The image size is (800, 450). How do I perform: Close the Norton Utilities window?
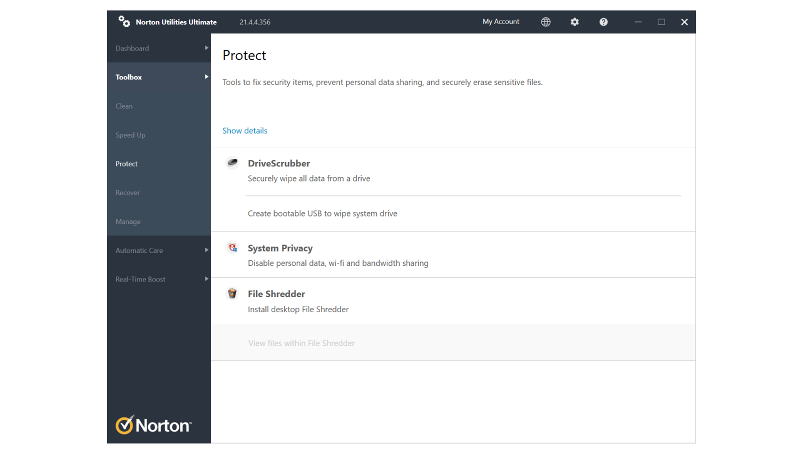click(x=684, y=22)
